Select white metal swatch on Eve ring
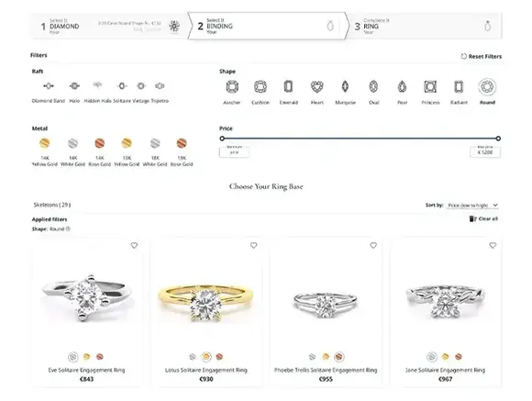Screen dimensions: 532x401 coord(73,357)
